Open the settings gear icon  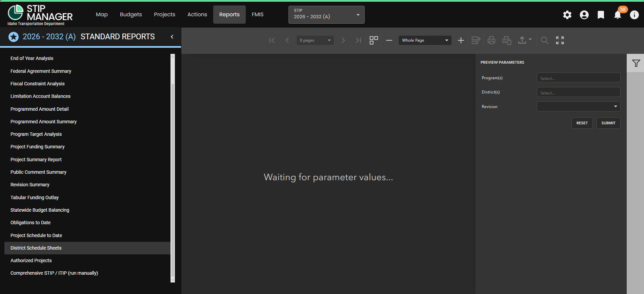click(x=567, y=15)
